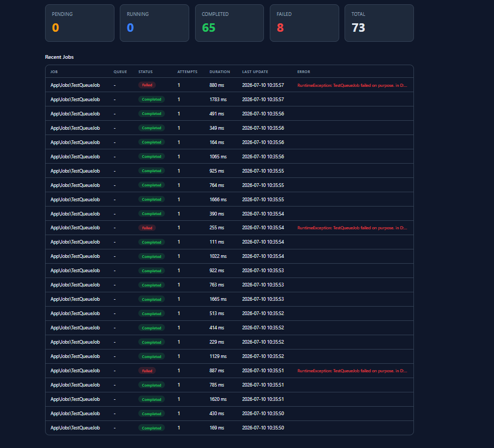Click job name in 1620 ms row
The height and width of the screenshot is (448, 494).
pyautogui.click(x=75, y=399)
